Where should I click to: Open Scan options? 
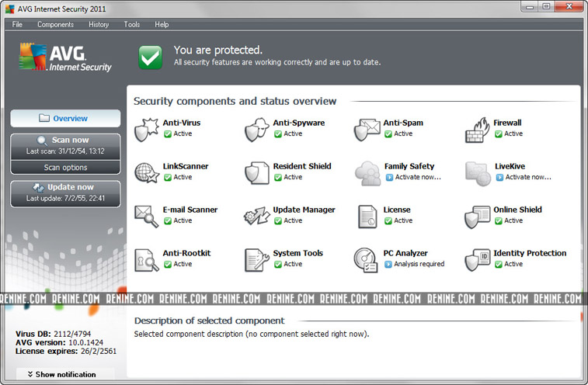(x=65, y=168)
